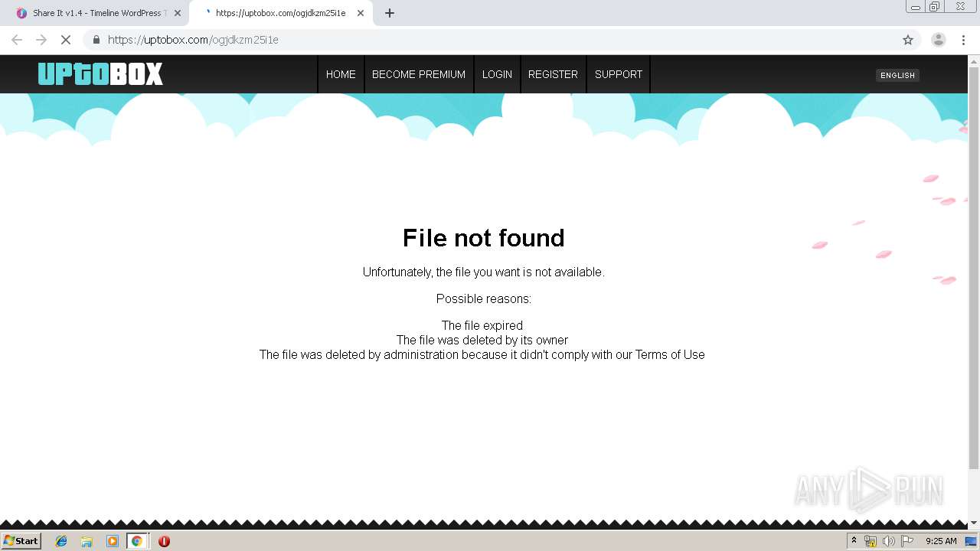Go forward to next page
Image resolution: width=980 pixels, height=551 pixels.
point(41,40)
